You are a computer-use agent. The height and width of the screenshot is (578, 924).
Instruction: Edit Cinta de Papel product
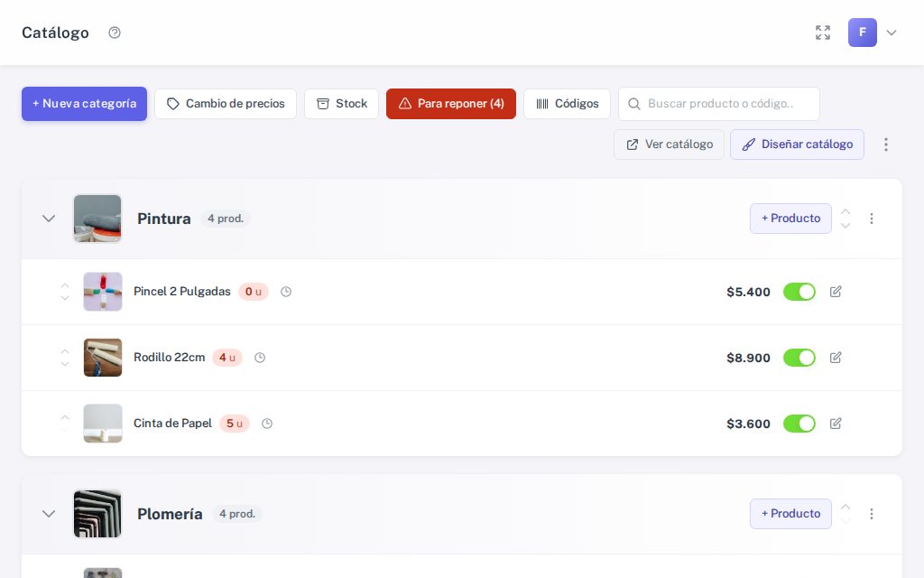pos(836,424)
